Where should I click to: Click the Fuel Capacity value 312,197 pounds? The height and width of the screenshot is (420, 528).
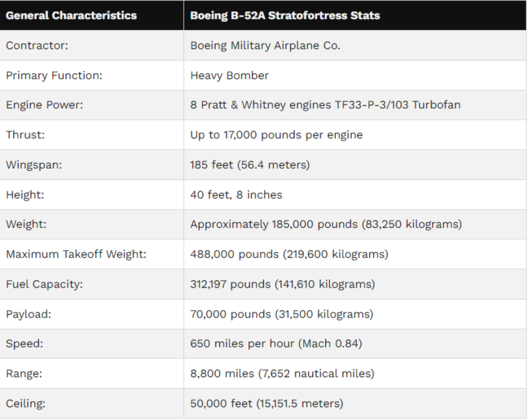click(283, 284)
